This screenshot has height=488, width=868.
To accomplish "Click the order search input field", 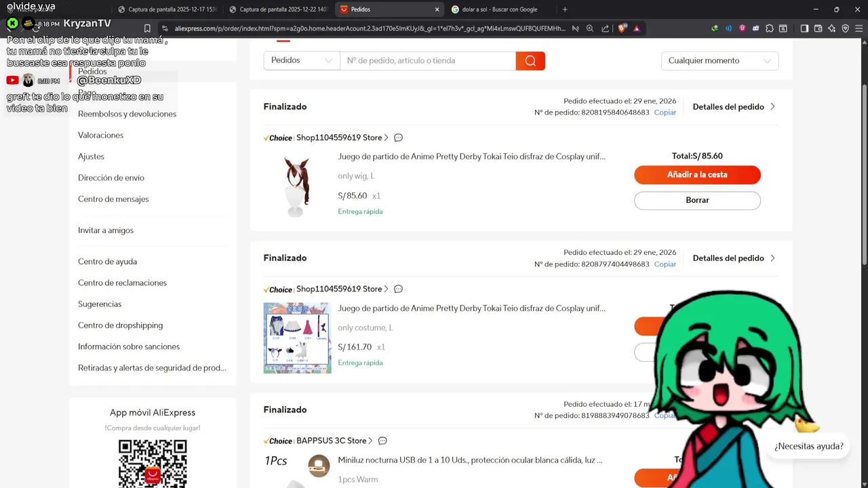I will [x=428, y=60].
